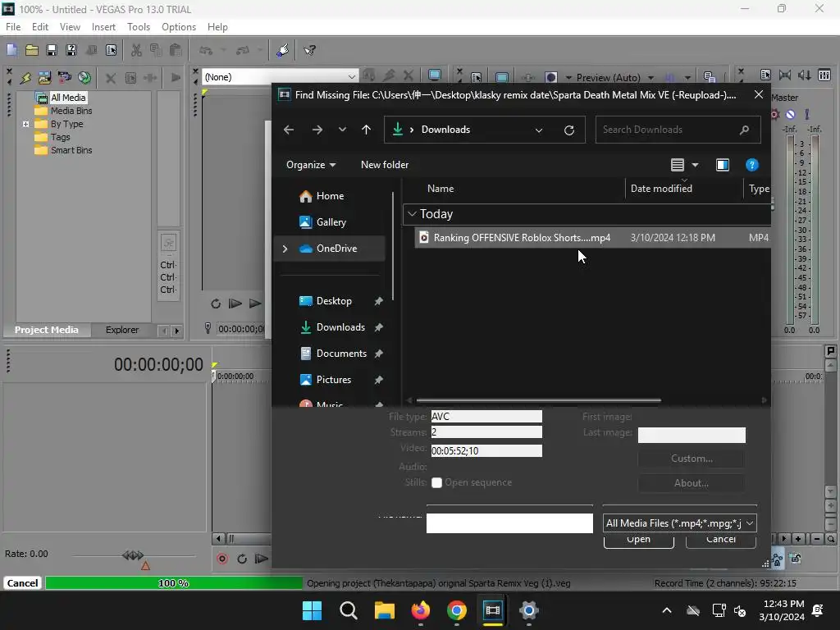Open the Insert menu
840x630 pixels.
tap(103, 27)
